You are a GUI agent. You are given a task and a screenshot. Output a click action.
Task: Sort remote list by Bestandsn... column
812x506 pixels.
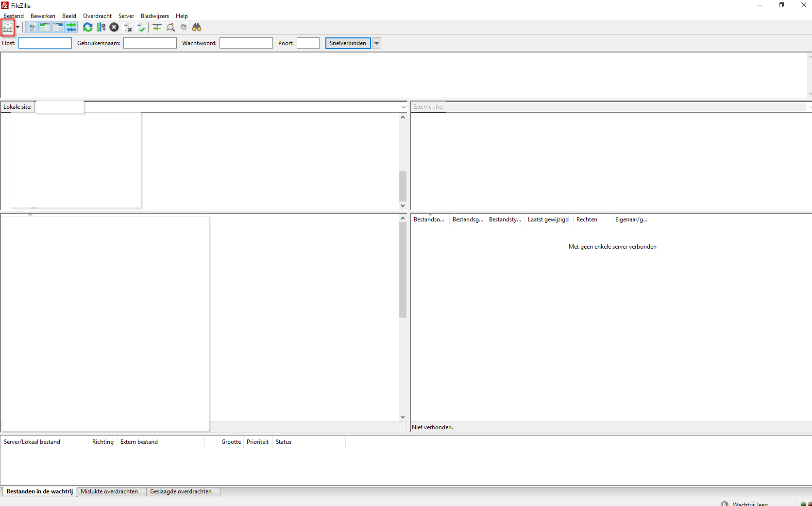pos(430,219)
